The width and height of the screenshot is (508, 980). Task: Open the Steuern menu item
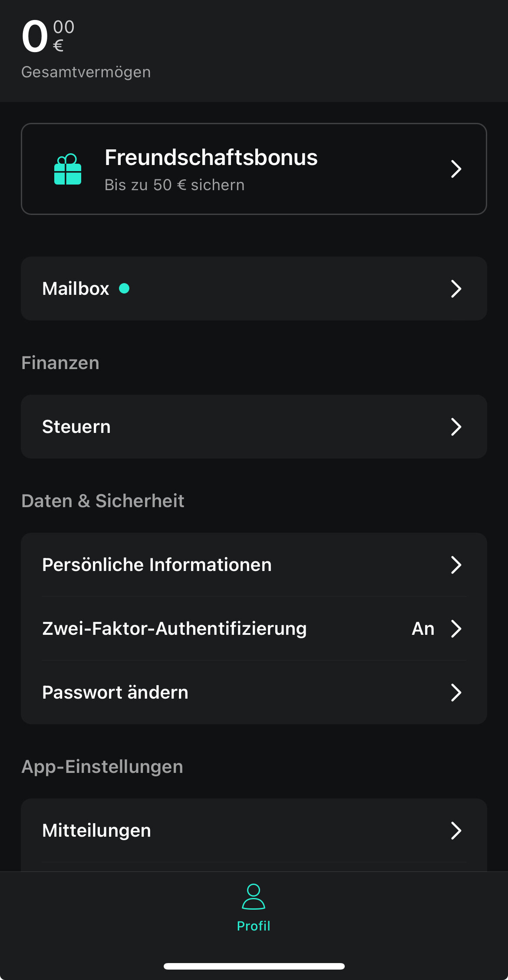tap(76, 427)
